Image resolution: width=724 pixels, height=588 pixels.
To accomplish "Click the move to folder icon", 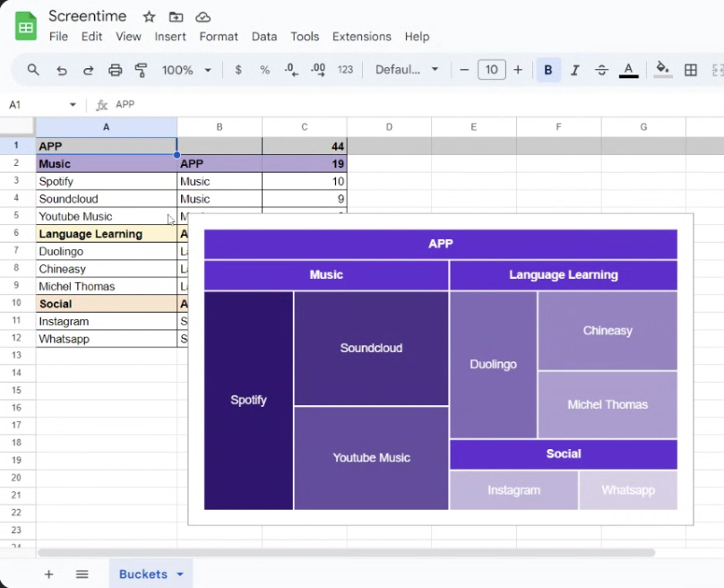I will pos(176,17).
